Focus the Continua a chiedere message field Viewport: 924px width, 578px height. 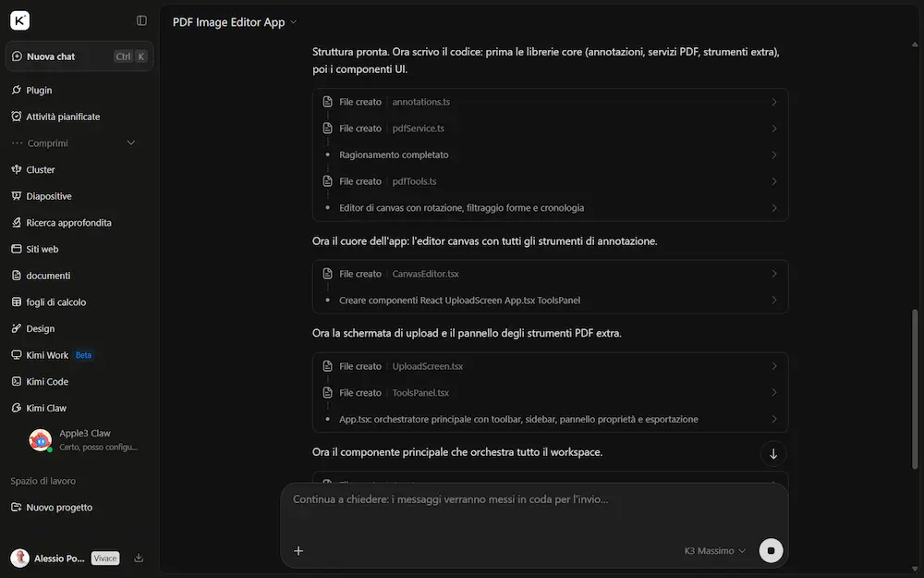pos(534,510)
